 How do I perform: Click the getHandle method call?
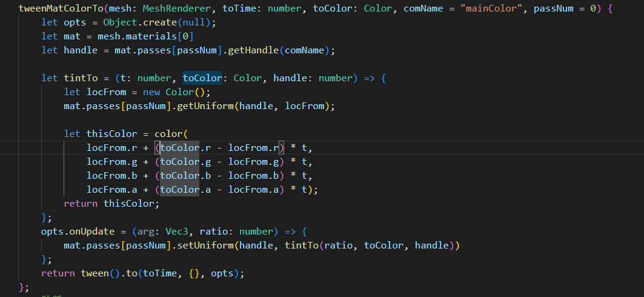[253, 50]
